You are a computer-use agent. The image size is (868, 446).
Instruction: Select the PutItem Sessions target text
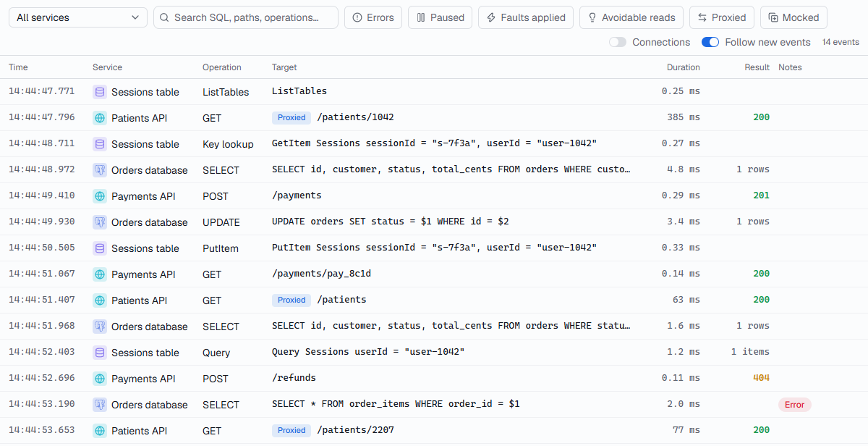tap(434, 248)
